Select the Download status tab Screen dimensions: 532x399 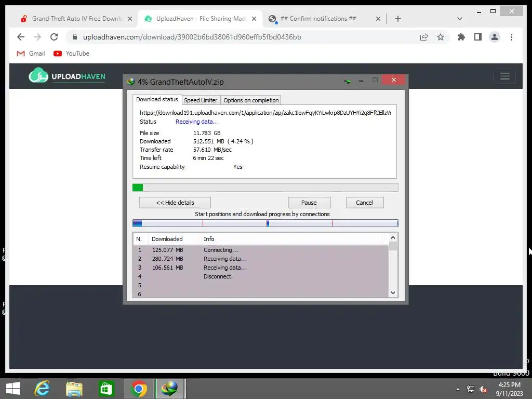(157, 99)
